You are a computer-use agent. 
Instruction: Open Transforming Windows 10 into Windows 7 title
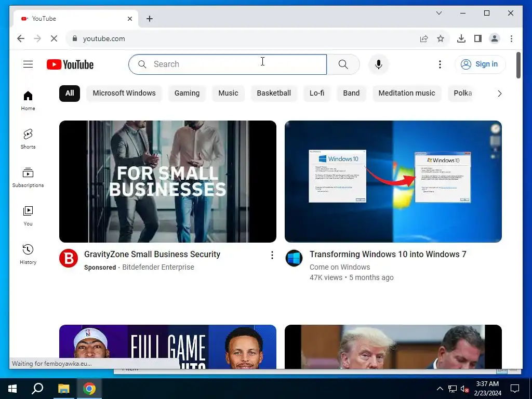pos(388,255)
